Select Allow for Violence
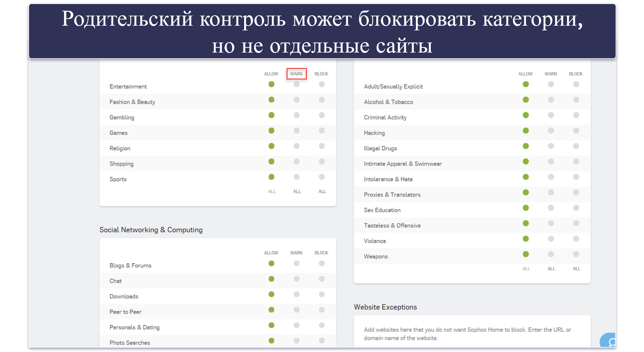644x352 pixels. 526,239
